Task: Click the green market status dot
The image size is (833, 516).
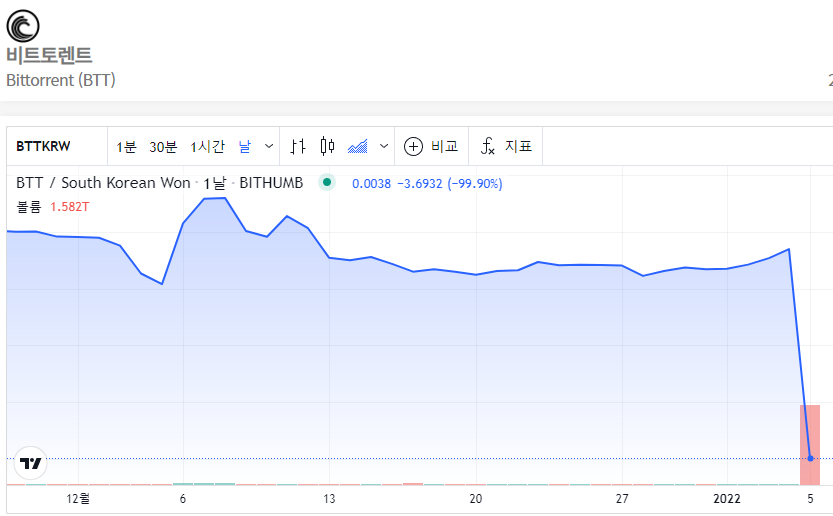Action: [x=327, y=182]
